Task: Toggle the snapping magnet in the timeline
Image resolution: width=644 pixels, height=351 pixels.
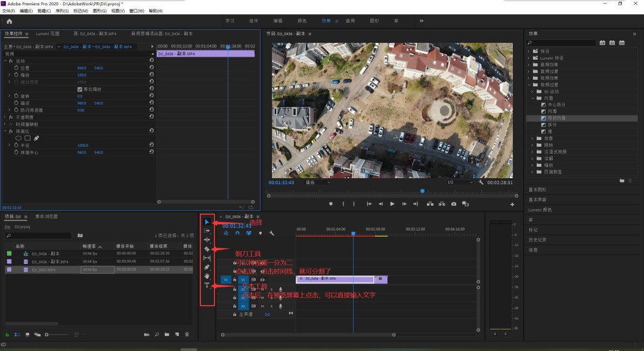Action: coord(237,233)
